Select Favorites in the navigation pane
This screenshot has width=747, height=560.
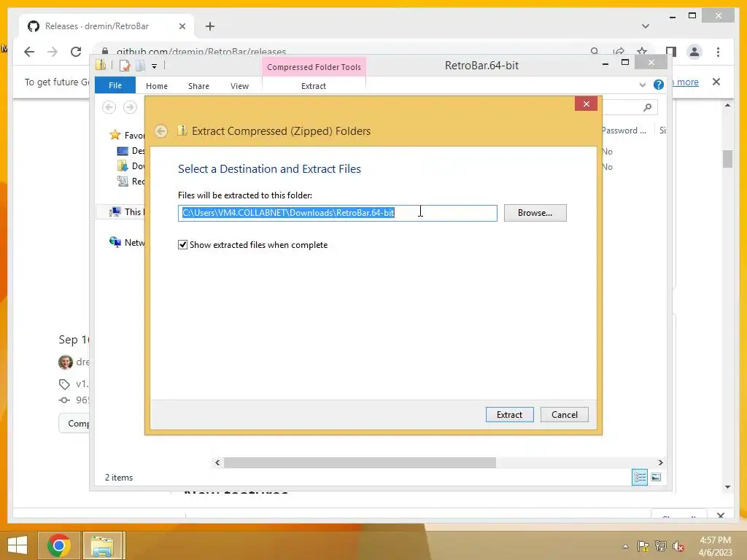(x=127, y=135)
